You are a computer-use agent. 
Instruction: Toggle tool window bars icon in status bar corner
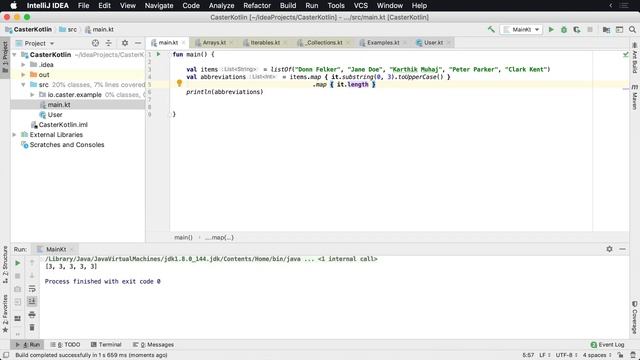(x=6, y=355)
